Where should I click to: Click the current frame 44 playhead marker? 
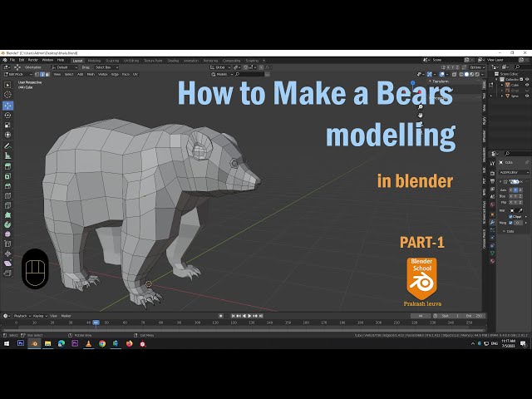(96, 323)
